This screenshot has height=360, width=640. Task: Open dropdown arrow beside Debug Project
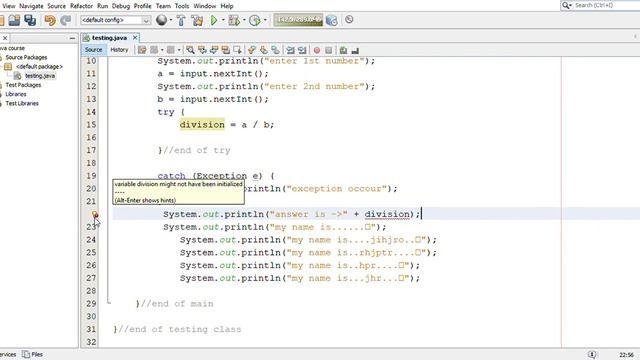click(244, 20)
